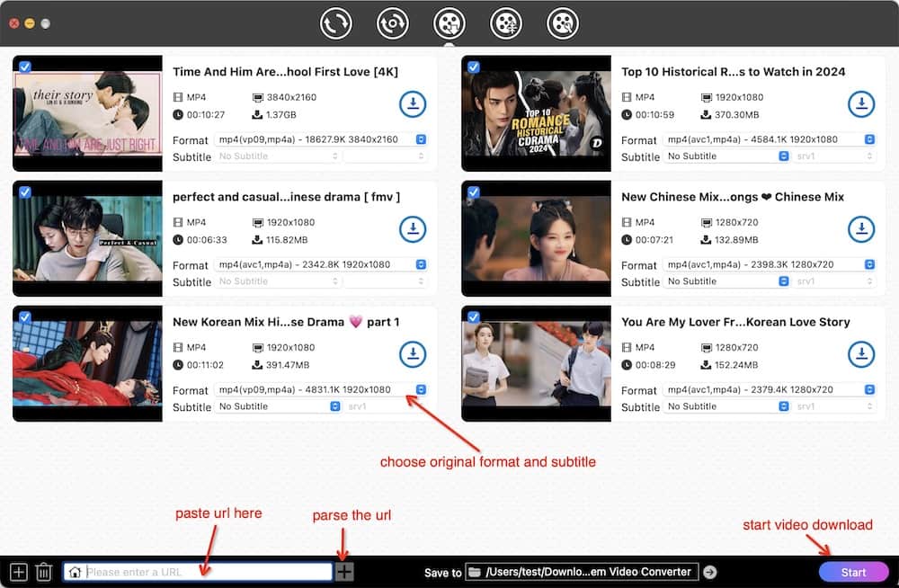Click the film reel with magnifier icon
Image resolution: width=899 pixels, height=588 pixels.
pyautogui.click(x=562, y=23)
